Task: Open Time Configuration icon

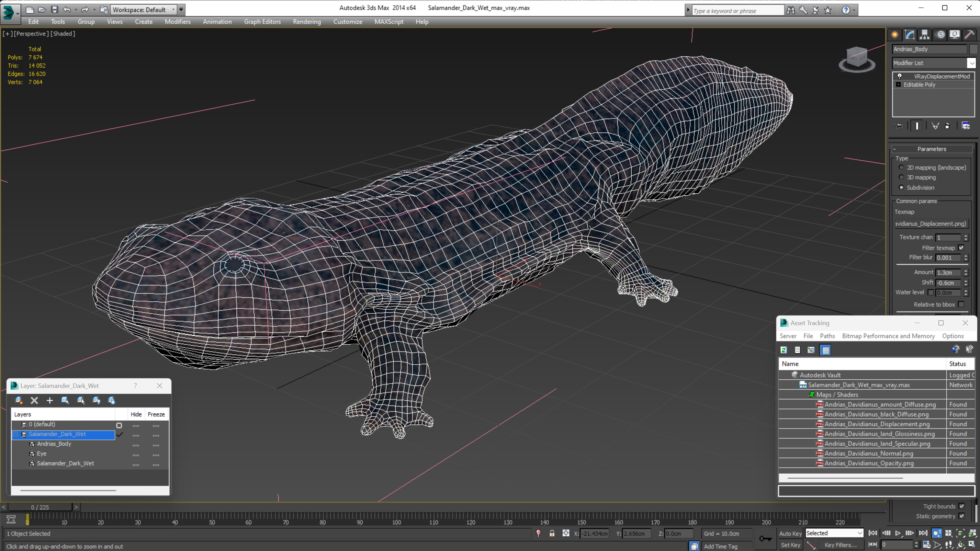Action: pyautogui.click(x=927, y=545)
